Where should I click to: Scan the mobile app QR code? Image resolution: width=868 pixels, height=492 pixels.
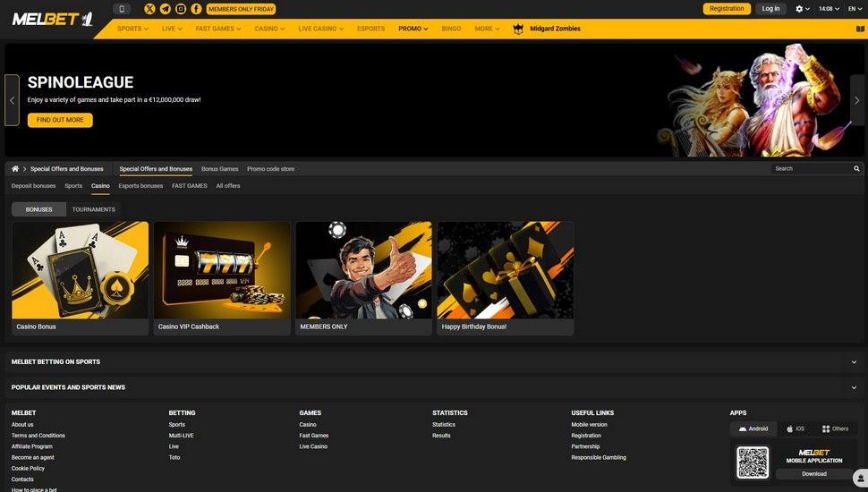753,462
